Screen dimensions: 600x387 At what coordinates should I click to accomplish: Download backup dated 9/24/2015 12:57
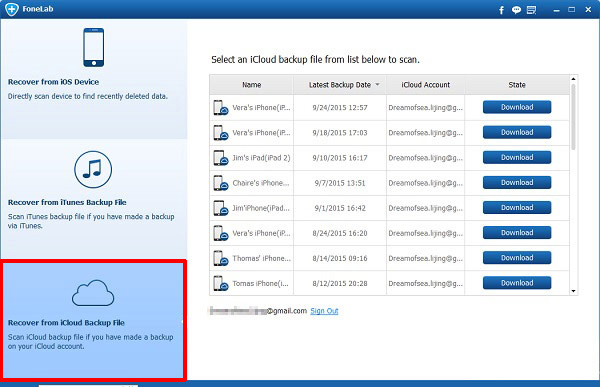click(x=517, y=107)
